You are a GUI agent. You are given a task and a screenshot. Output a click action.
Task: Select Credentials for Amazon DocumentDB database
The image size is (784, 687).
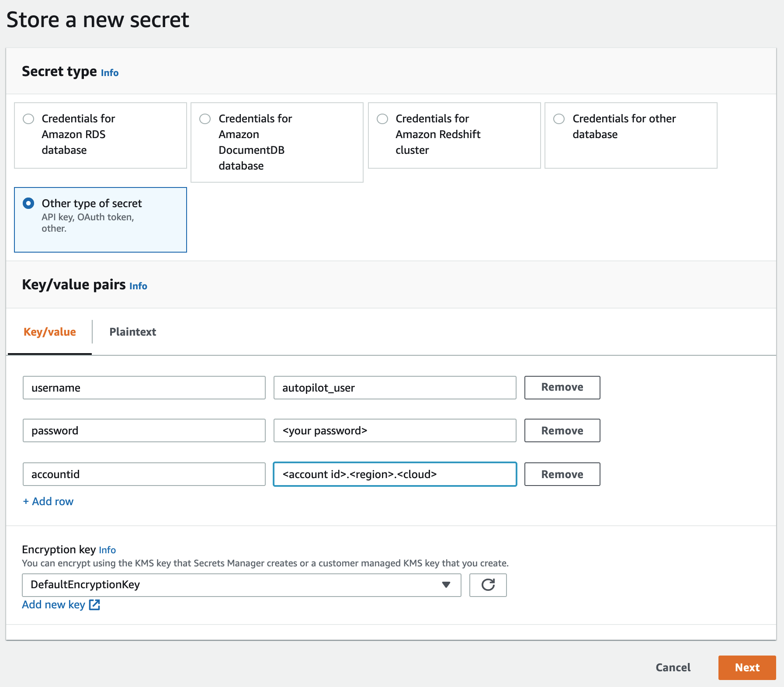click(x=205, y=119)
